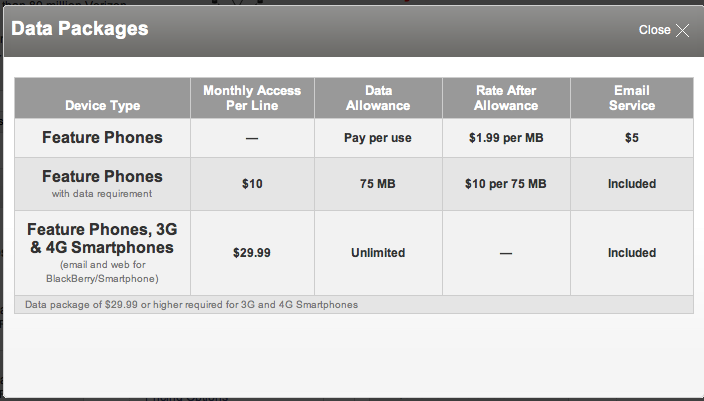The width and height of the screenshot is (704, 401).
Task: Click the Unlimited data allowance cell
Action: [x=378, y=253]
